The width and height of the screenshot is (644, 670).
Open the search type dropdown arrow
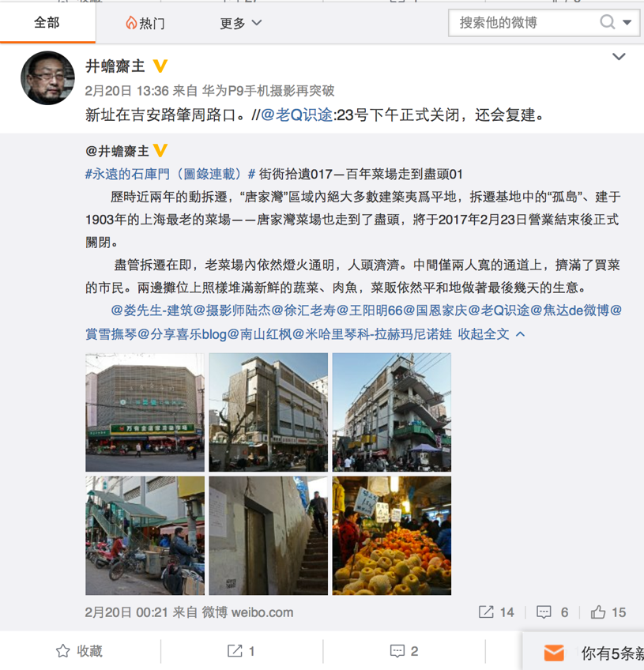[x=627, y=23]
